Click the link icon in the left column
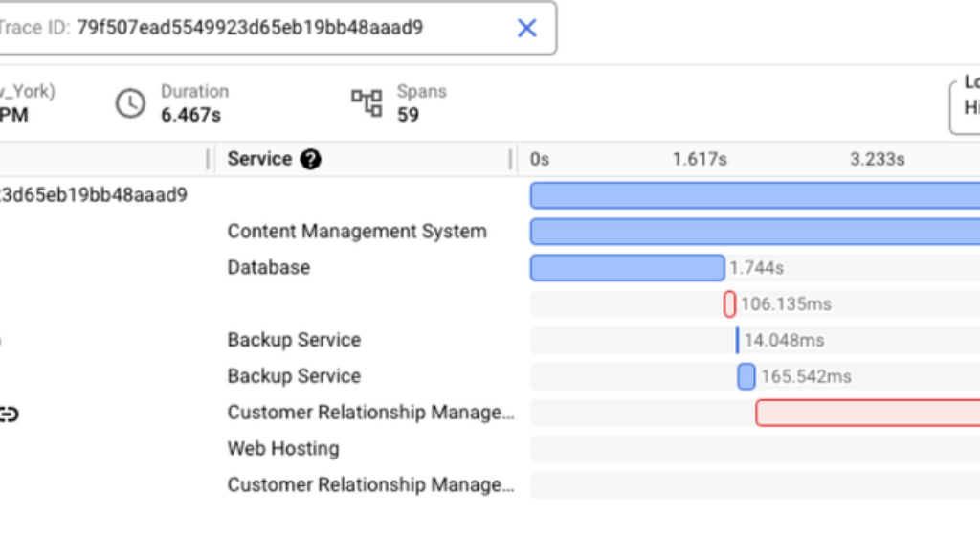This screenshot has height=560, width=980. click(9, 414)
